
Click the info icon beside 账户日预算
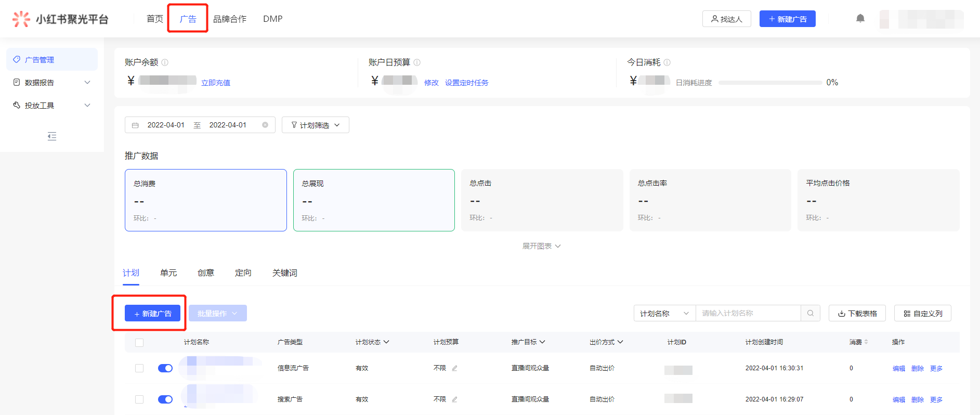pos(417,62)
